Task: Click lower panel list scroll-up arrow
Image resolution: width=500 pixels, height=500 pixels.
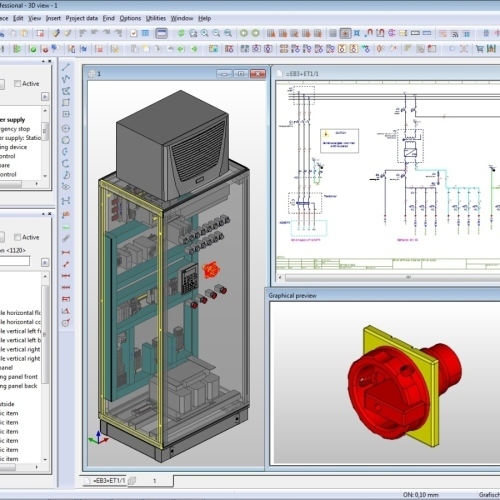Action: (x=45, y=276)
